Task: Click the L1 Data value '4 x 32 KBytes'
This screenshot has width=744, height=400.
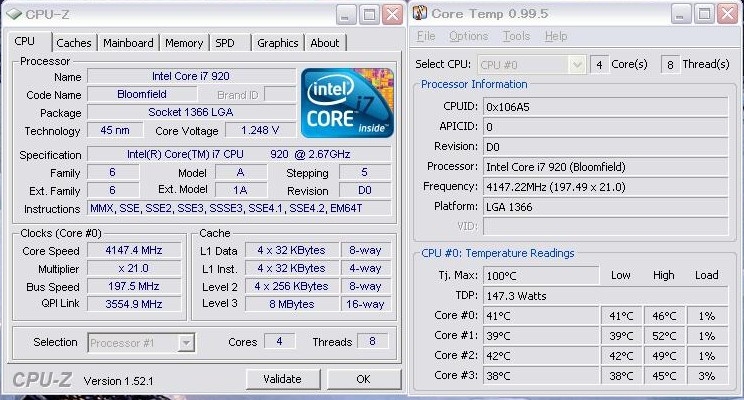Action: click(x=292, y=250)
